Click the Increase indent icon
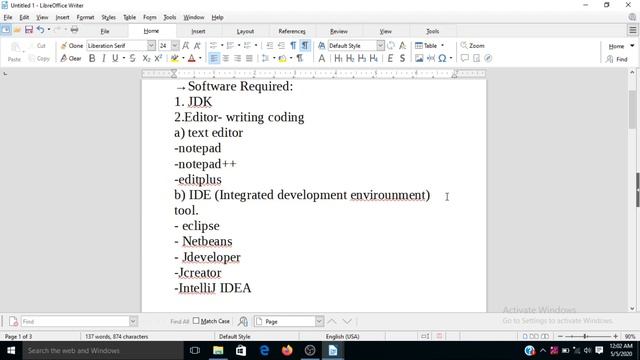The height and width of the screenshot is (360, 640). (269, 46)
